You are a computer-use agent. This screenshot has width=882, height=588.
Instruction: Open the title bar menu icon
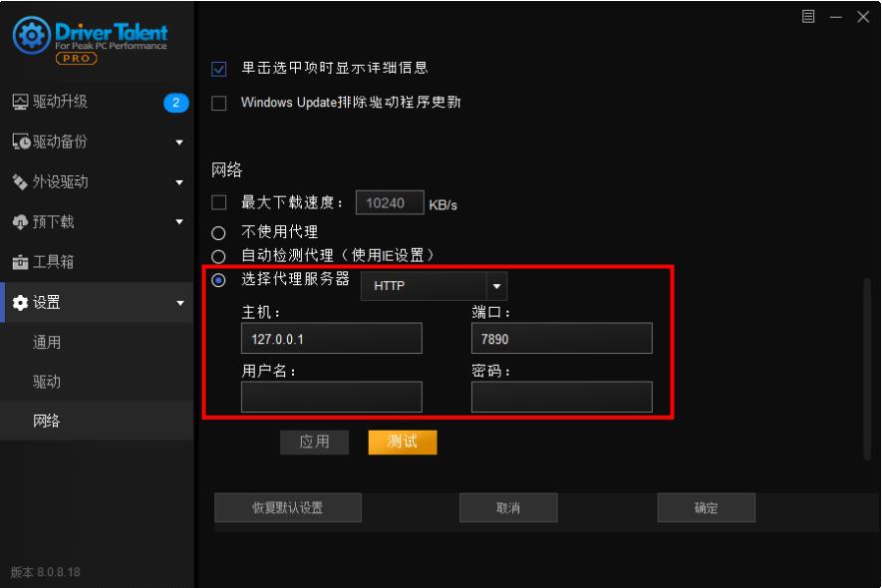(808, 17)
